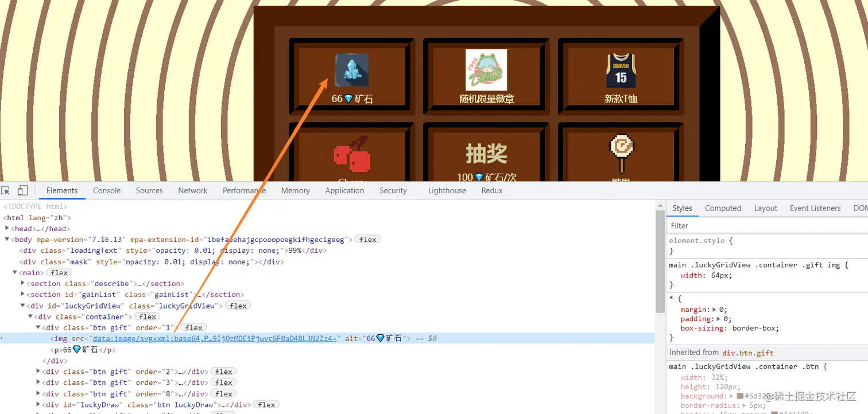Expand margin shorthand property triangle
The height and width of the screenshot is (414, 868).
(x=714, y=310)
